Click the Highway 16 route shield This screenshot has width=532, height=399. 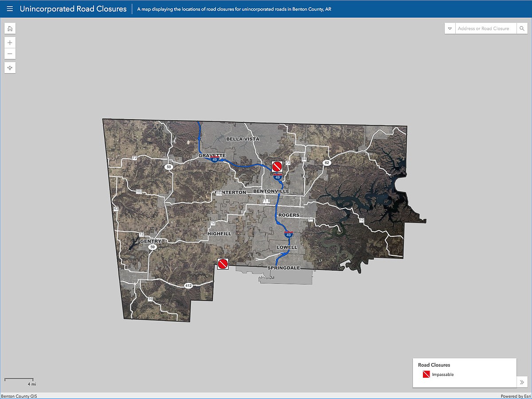150,299
